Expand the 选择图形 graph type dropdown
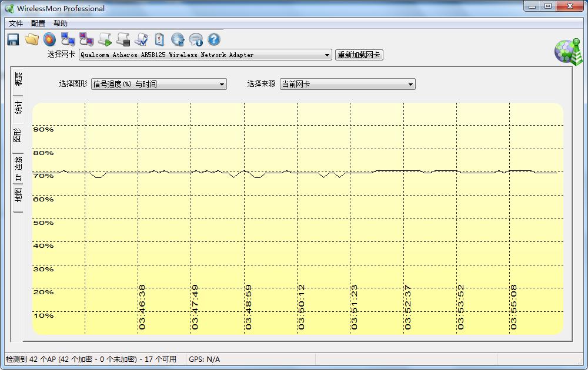 (x=222, y=85)
